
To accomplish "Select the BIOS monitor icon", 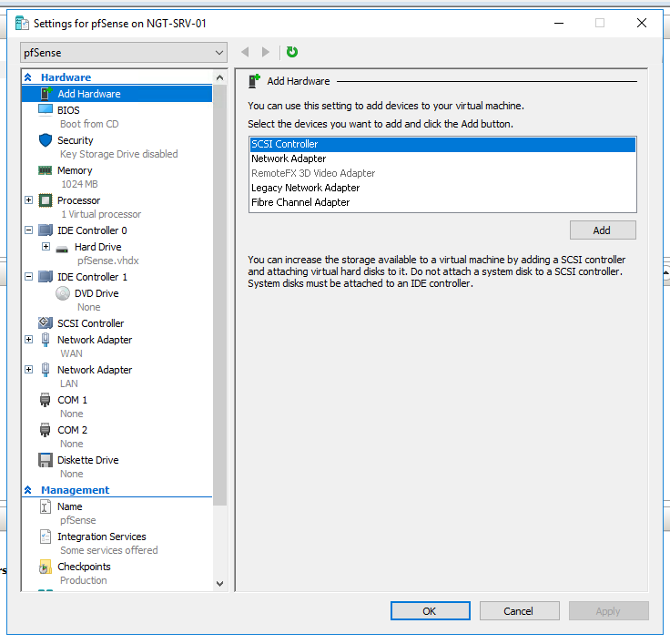I will pyautogui.click(x=46, y=110).
